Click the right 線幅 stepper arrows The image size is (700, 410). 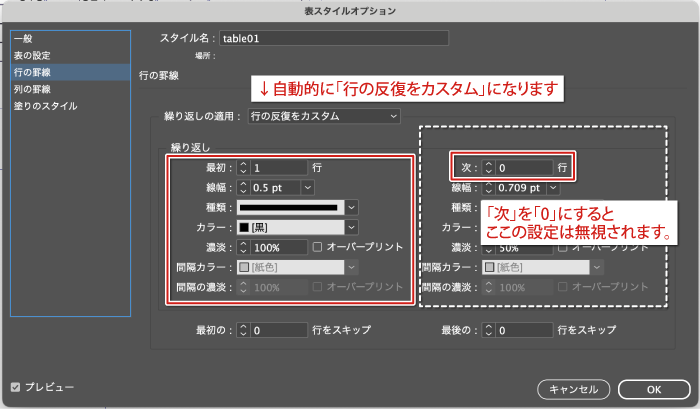pyautogui.click(x=488, y=187)
